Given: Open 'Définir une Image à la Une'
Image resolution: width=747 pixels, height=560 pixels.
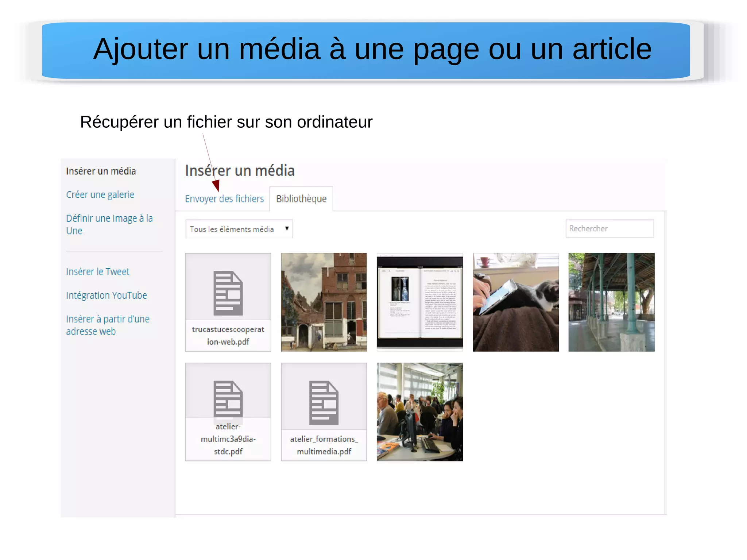Looking at the screenshot, I should point(109,224).
